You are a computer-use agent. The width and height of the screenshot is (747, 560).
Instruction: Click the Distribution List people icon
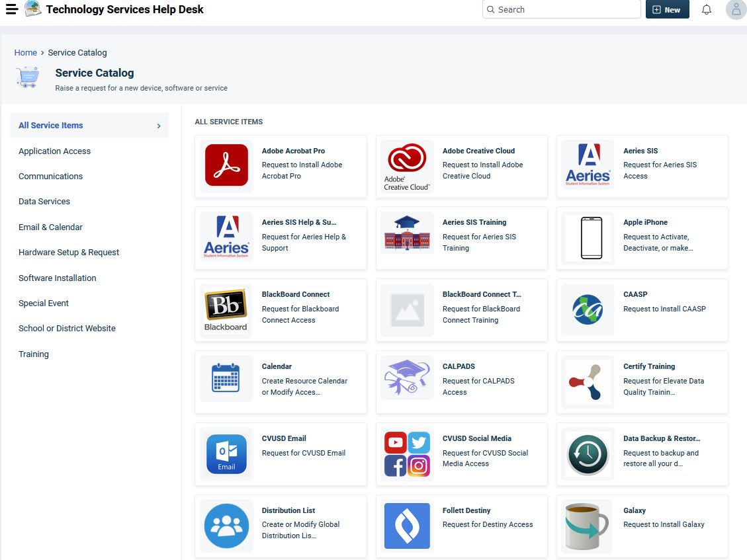coord(226,526)
